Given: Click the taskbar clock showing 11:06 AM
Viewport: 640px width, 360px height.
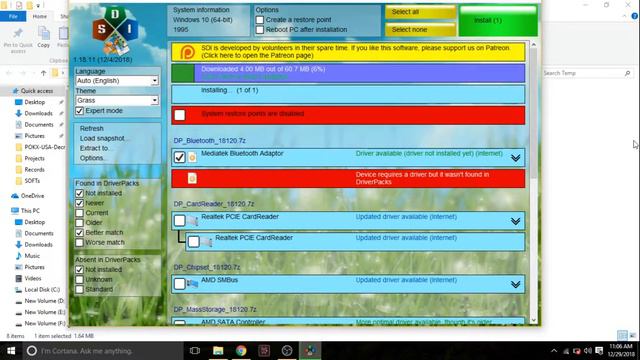Looking at the screenshot, I should point(620,351).
